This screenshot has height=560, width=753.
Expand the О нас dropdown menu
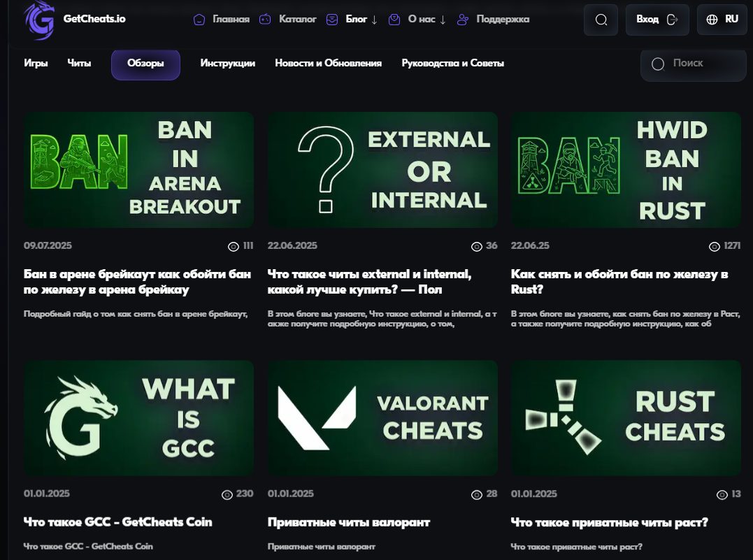426,20
